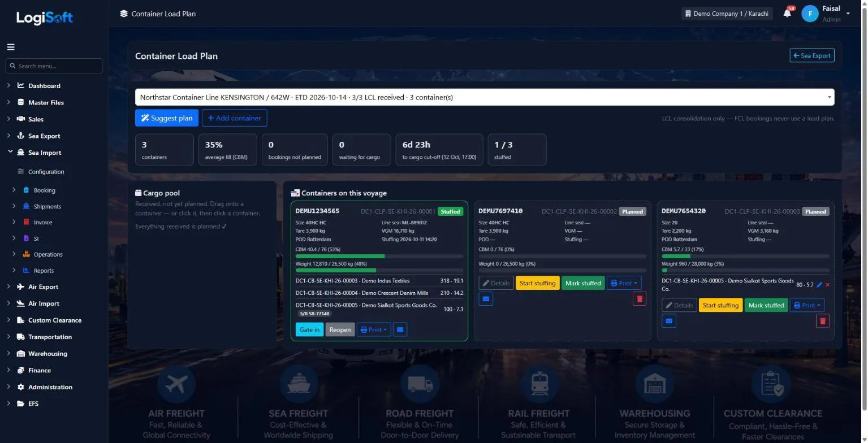Click the Warehousing icon in the sidebar
This screenshot has width=868, height=443.
(x=21, y=354)
